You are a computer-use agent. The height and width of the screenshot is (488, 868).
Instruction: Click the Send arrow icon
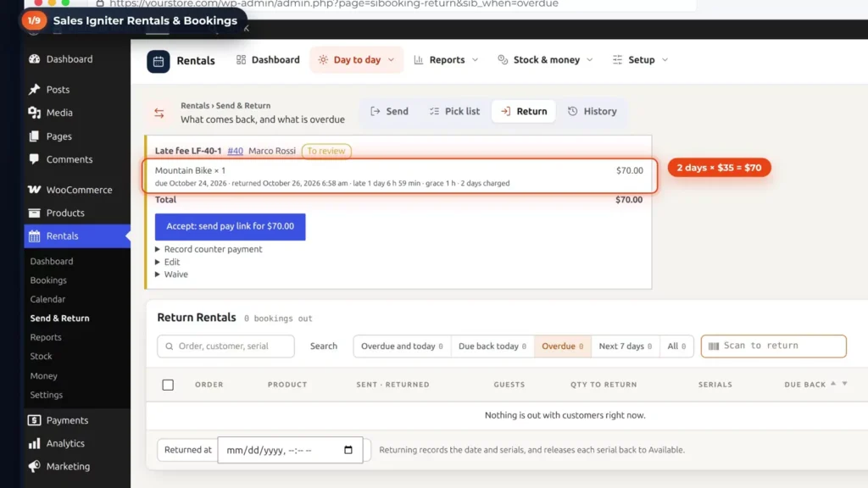point(376,111)
